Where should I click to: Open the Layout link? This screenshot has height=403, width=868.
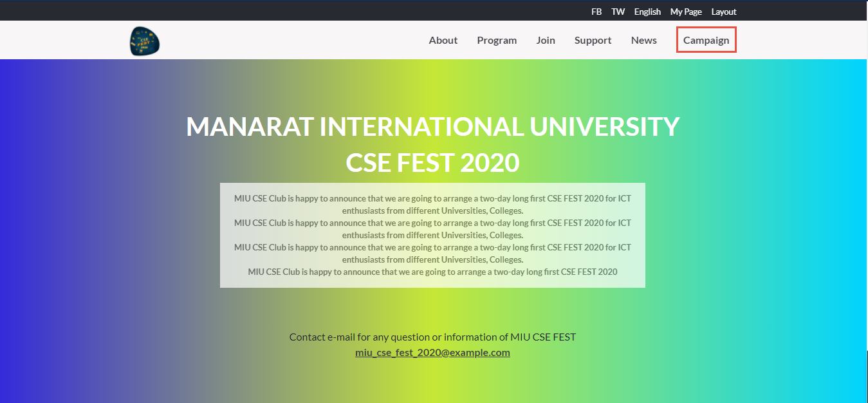coord(724,12)
